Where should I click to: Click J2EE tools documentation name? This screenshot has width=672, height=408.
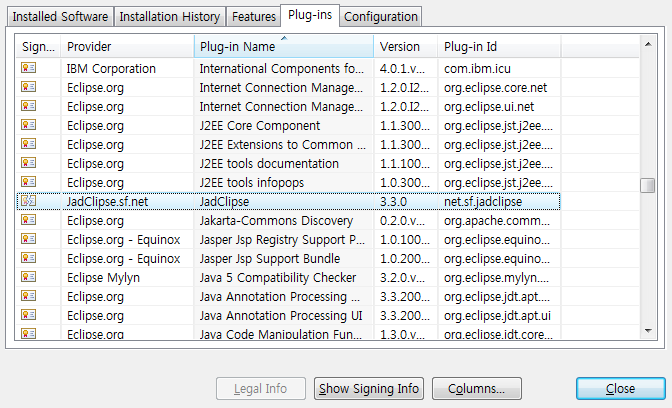coord(269,164)
